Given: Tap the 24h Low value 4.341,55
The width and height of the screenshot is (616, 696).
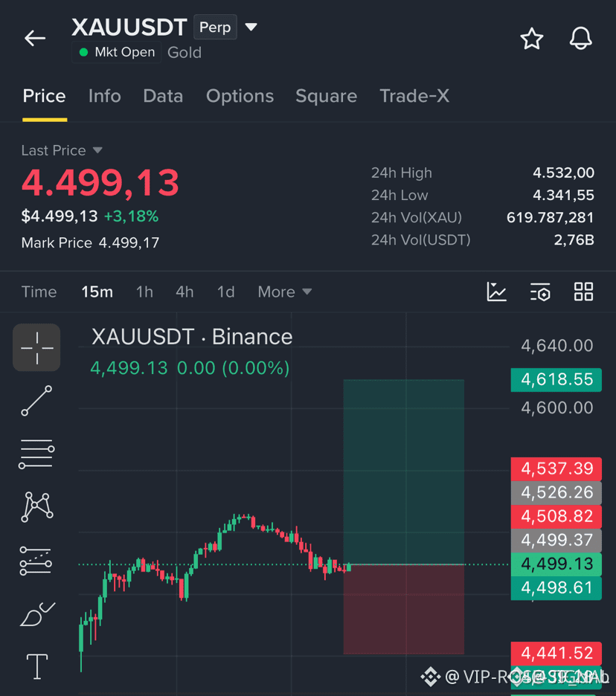Looking at the screenshot, I should click(563, 196).
